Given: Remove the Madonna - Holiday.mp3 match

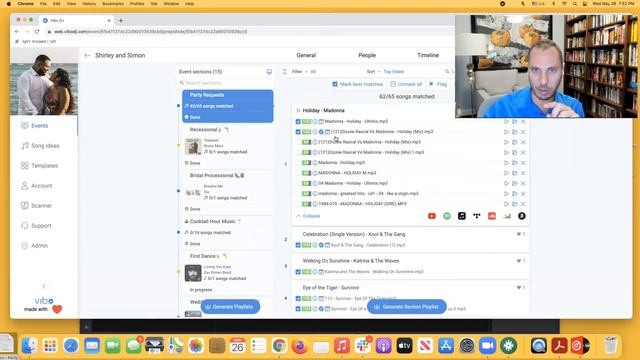Looking at the screenshot, I should tap(523, 163).
